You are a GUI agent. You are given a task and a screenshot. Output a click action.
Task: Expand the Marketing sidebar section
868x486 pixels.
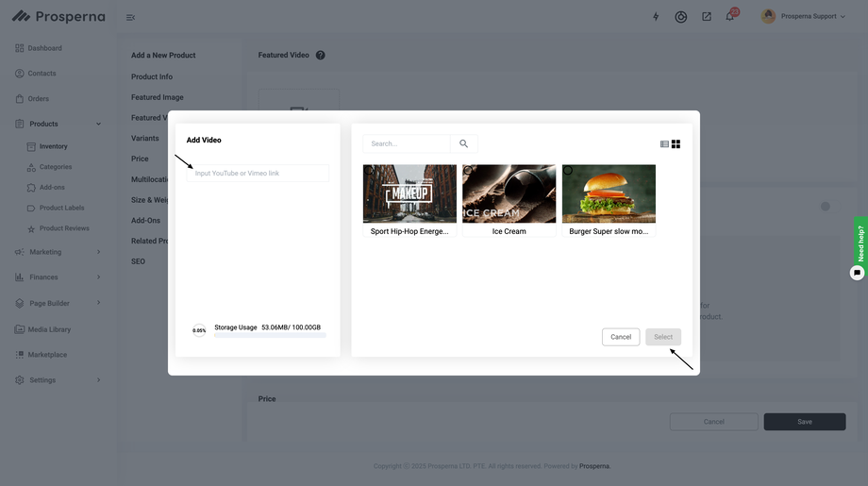pyautogui.click(x=98, y=252)
